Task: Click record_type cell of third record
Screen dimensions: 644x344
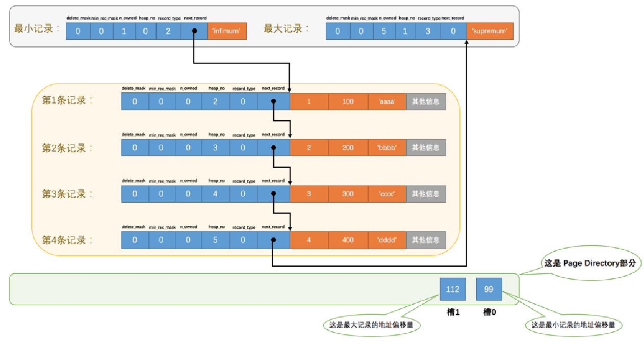Action: click(x=243, y=194)
